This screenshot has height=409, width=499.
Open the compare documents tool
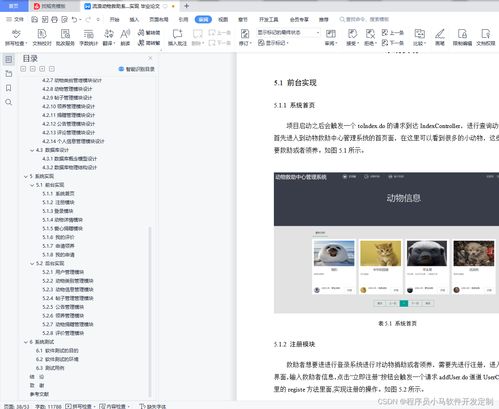click(x=419, y=37)
